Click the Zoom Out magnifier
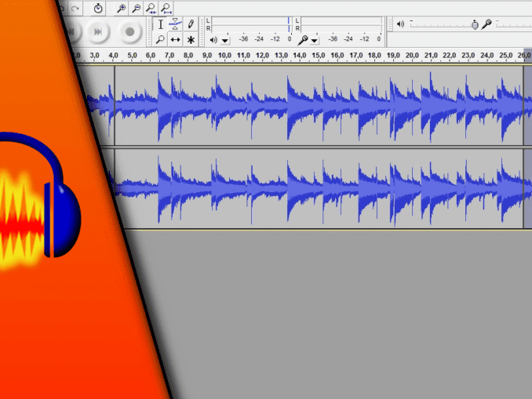This screenshot has width=532, height=399. (x=136, y=8)
